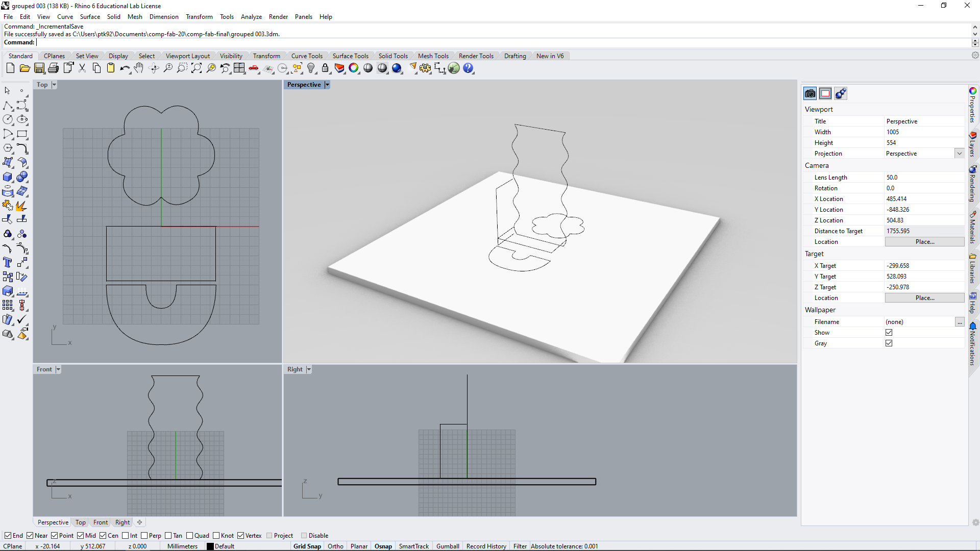Open the Transform menu

coord(199,16)
